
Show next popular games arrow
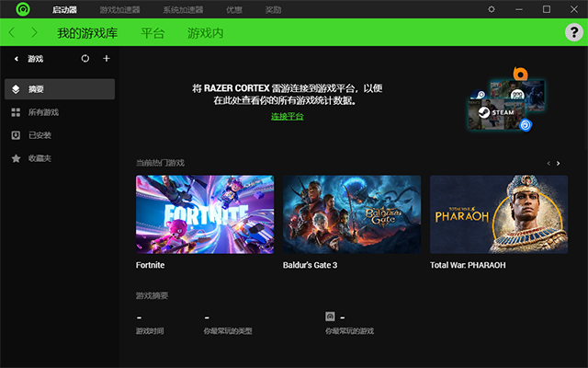click(559, 164)
